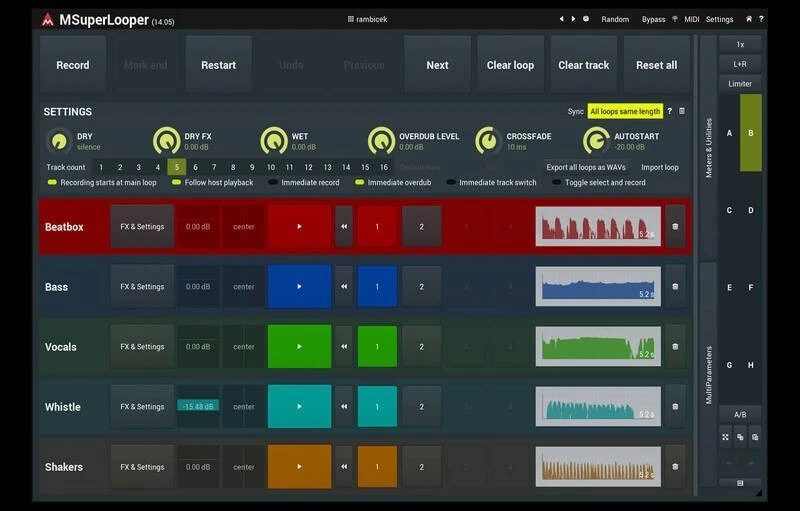Click the Clear loop button
Viewport: 800px width, 511px height.
pos(510,65)
